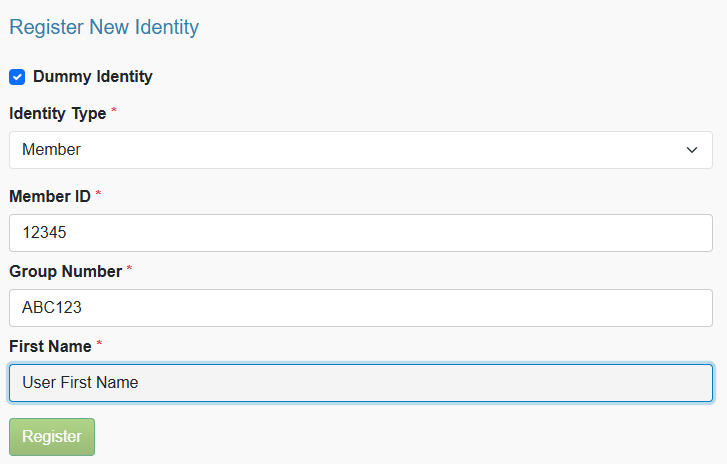Image resolution: width=727 pixels, height=464 pixels.
Task: Click the required asterisk beside Group Number
Action: click(x=129, y=269)
